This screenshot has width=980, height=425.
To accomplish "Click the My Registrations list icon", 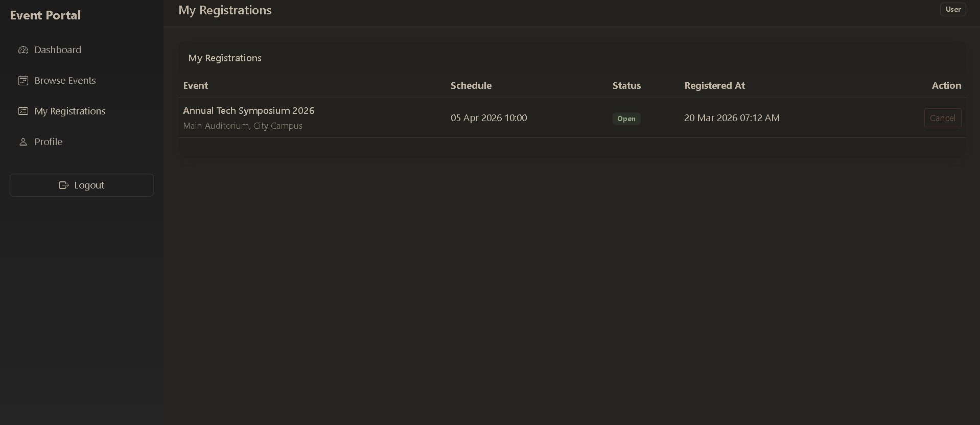I will (23, 111).
